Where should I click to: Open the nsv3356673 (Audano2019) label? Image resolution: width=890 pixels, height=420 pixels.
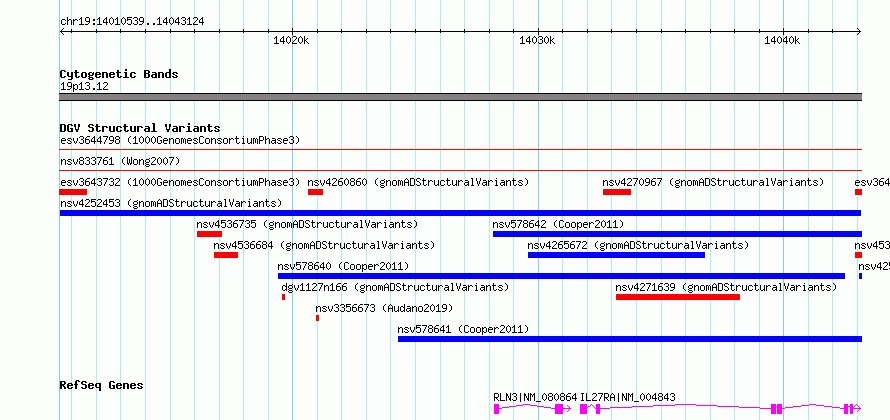[x=384, y=308]
